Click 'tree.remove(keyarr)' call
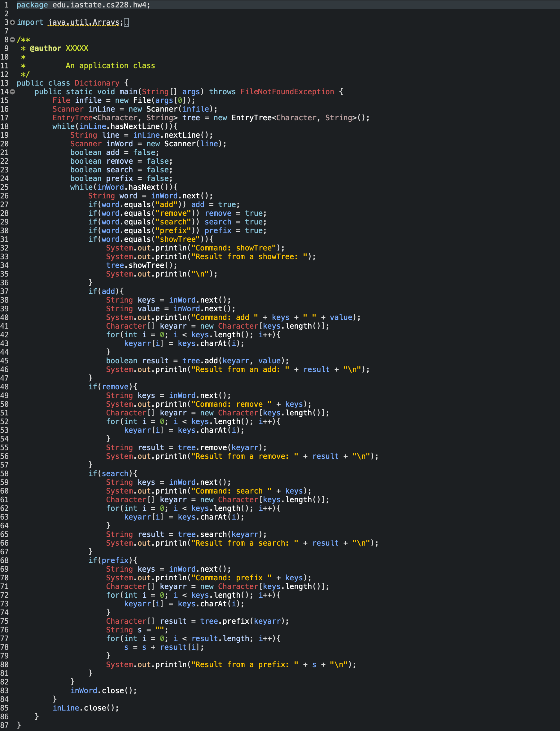 (220, 447)
